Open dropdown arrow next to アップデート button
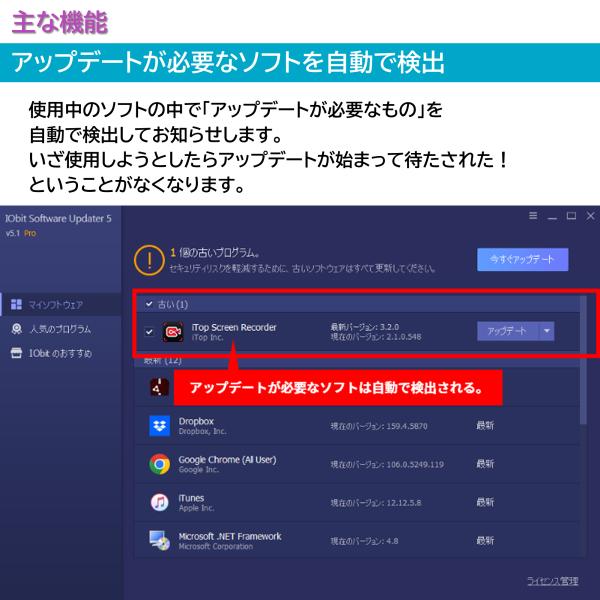600x600 pixels. click(x=546, y=331)
